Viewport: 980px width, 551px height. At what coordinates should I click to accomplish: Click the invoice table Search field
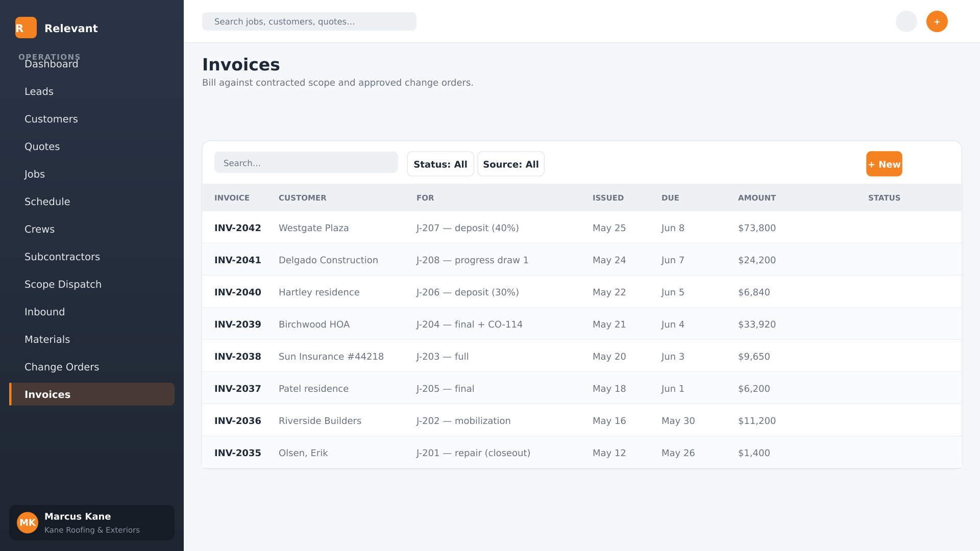[x=306, y=162]
